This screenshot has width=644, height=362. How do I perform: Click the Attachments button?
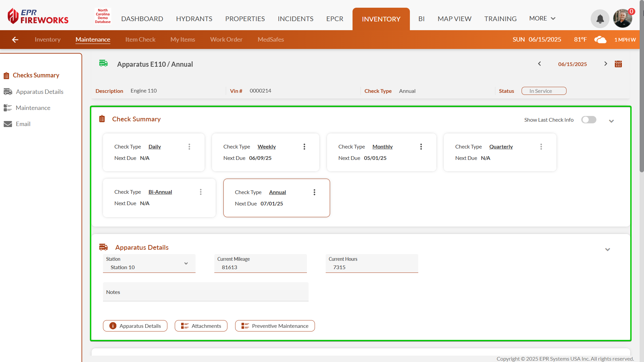201,326
